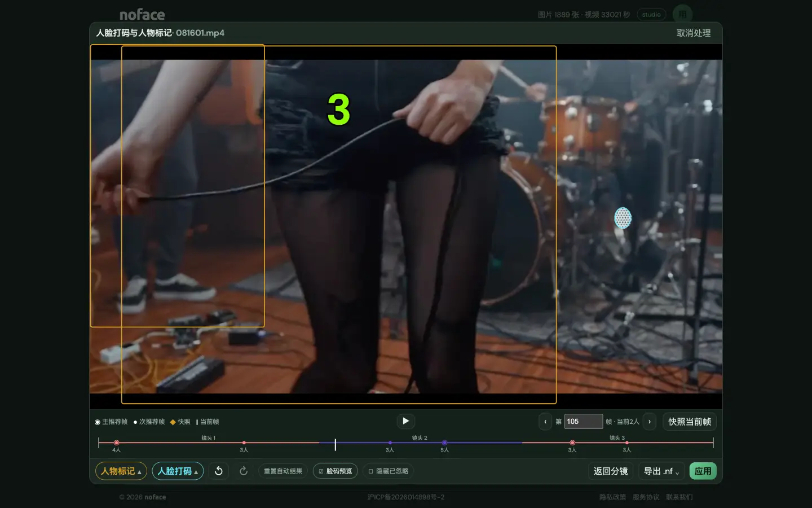The height and width of the screenshot is (508, 812).
Task: Click the 沪ICP备 registration link
Action: [405, 497]
